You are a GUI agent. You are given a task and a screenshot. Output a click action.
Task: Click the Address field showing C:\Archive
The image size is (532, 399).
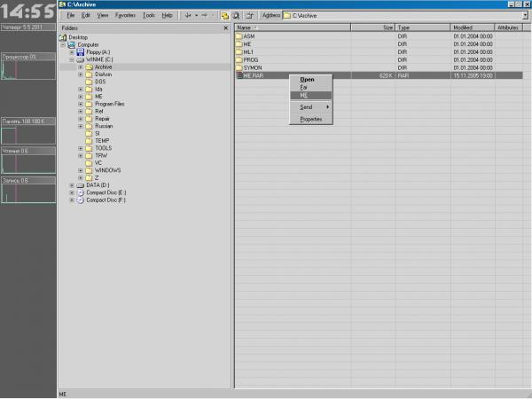tap(399, 16)
